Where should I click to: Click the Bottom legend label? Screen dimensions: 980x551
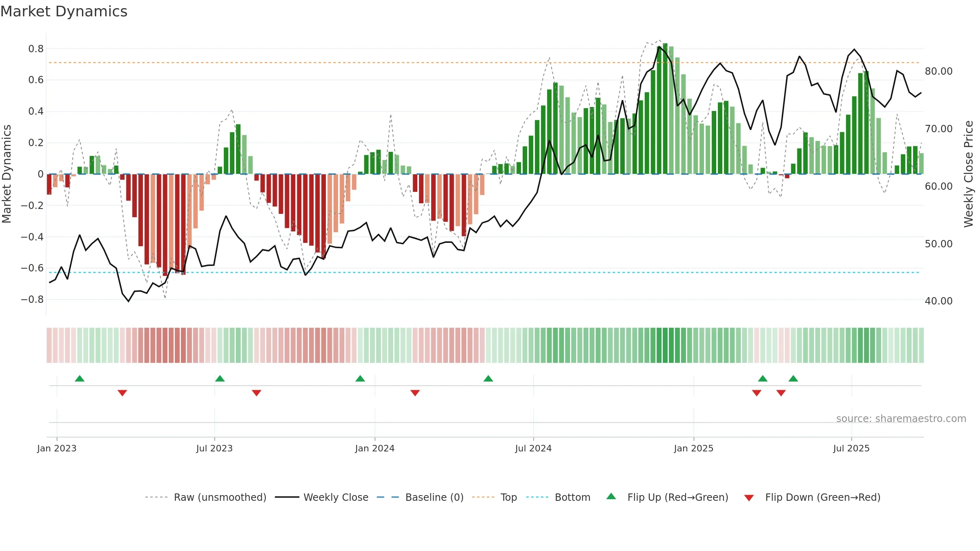[x=572, y=497]
